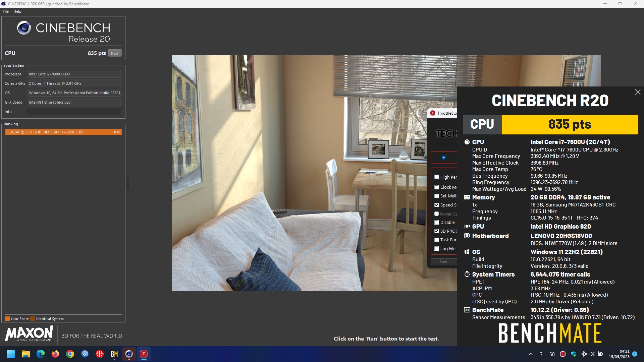The width and height of the screenshot is (644, 362).
Task: Open the blue wave app taskbar icon
Action: click(85, 354)
